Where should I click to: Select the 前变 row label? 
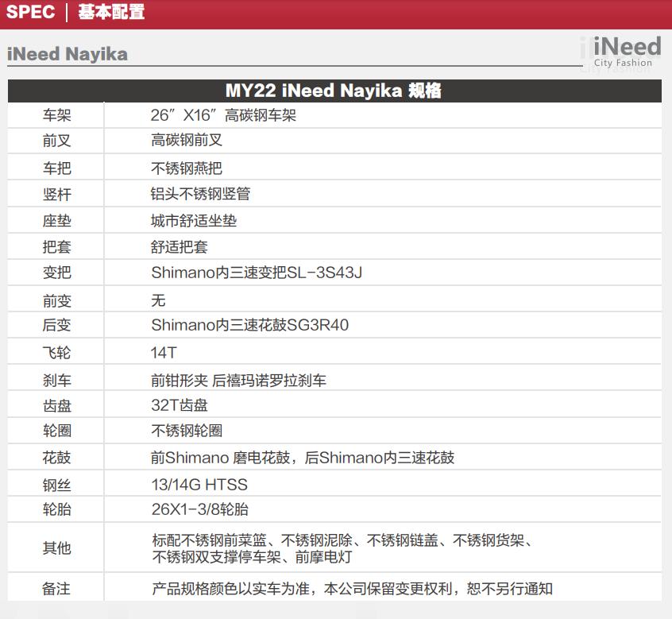(x=56, y=301)
